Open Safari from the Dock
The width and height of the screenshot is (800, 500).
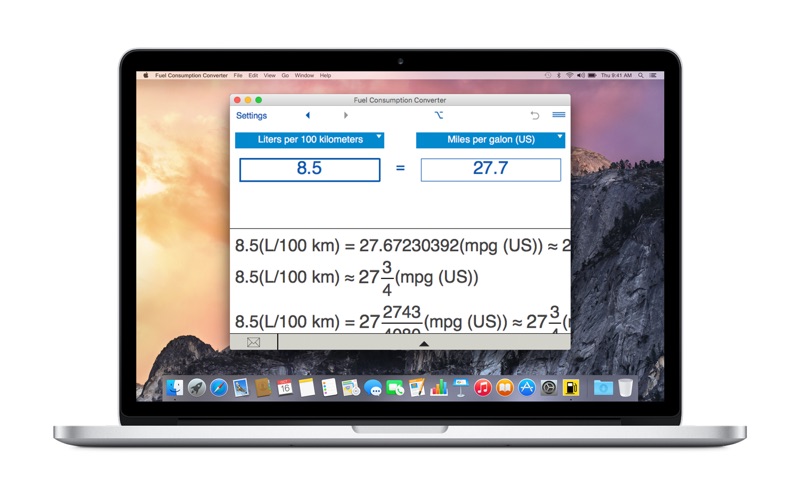point(219,388)
